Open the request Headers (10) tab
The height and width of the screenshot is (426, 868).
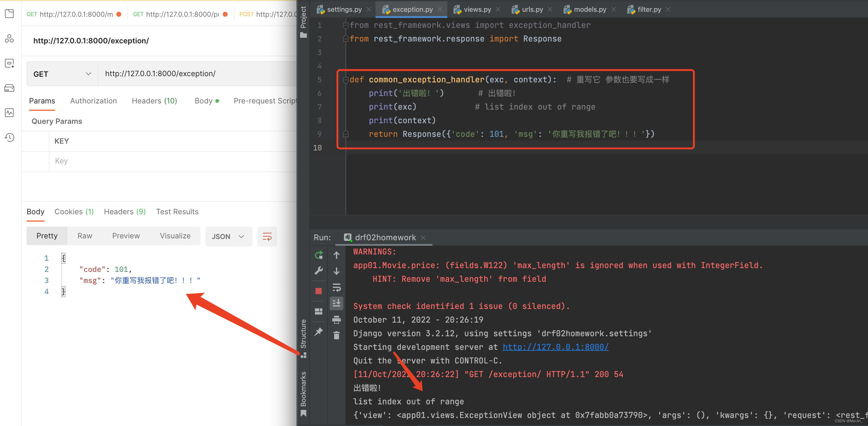click(x=154, y=101)
